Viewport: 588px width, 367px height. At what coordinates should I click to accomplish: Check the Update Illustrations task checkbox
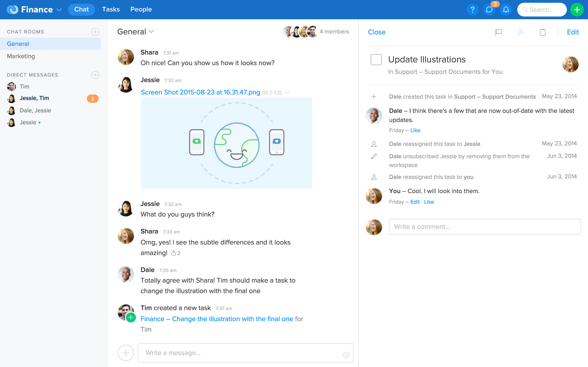(x=376, y=59)
